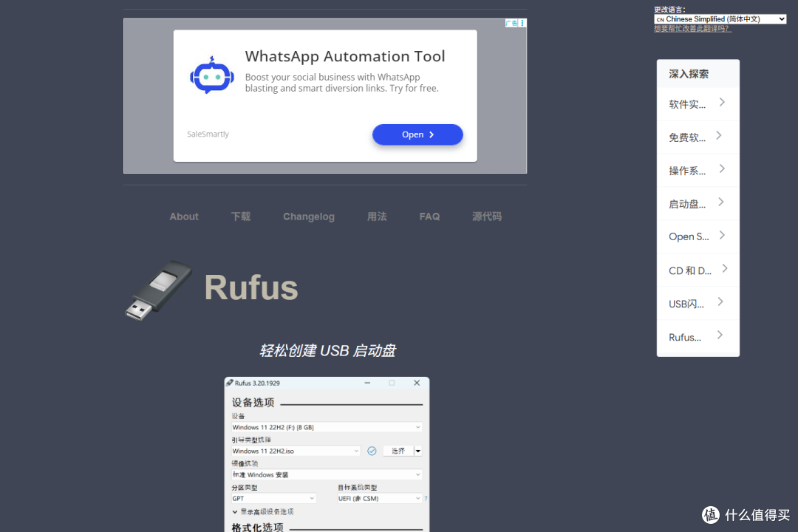Click the WhatsApp Automation robot icon

212,75
